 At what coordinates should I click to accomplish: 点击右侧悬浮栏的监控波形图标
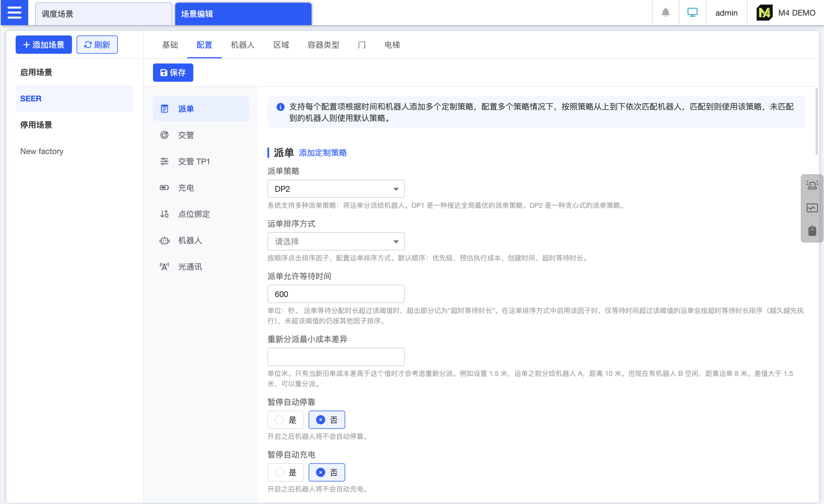tap(811, 208)
